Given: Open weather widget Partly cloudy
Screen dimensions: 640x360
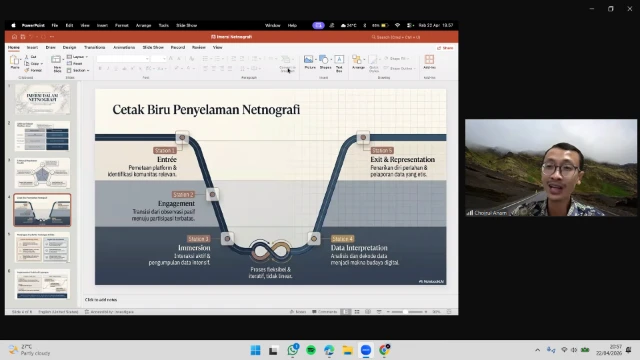Looking at the screenshot, I should [x=29, y=350].
